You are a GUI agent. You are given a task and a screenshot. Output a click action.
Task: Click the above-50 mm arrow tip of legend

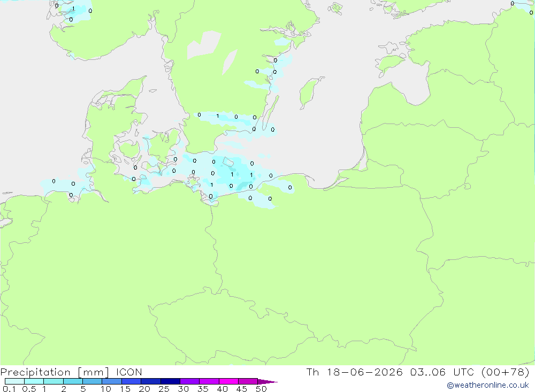pos(267,382)
